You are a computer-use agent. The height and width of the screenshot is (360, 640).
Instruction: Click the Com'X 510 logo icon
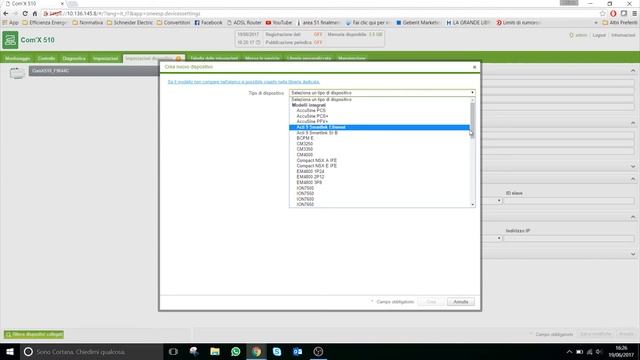10,40
